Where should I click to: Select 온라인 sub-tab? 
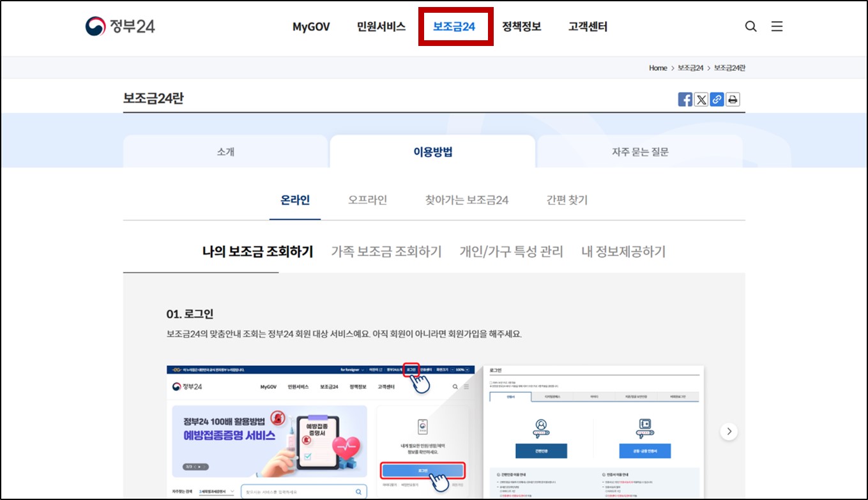pos(295,200)
